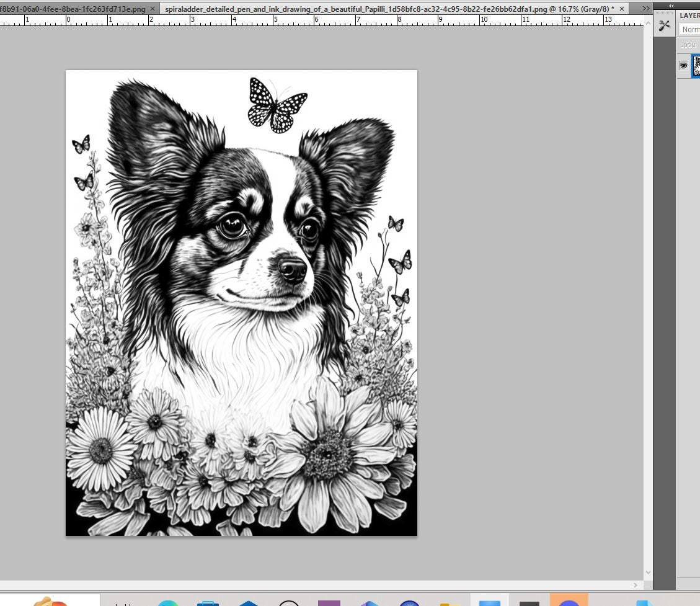Click the >> chevron to list open documents
The image size is (700, 606).
click(x=645, y=8)
